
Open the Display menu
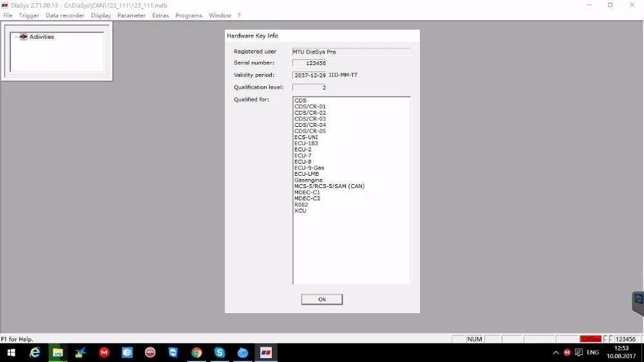tap(100, 15)
